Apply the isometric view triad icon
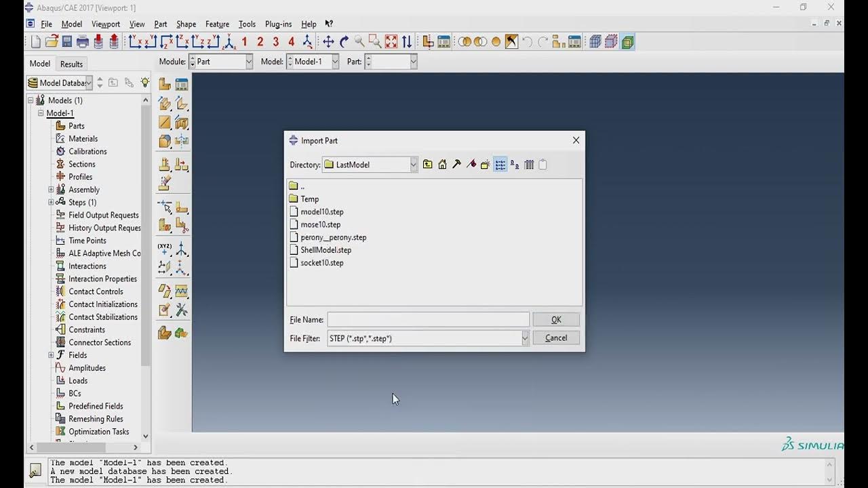Viewport: 868px width, 488px height. tap(229, 42)
